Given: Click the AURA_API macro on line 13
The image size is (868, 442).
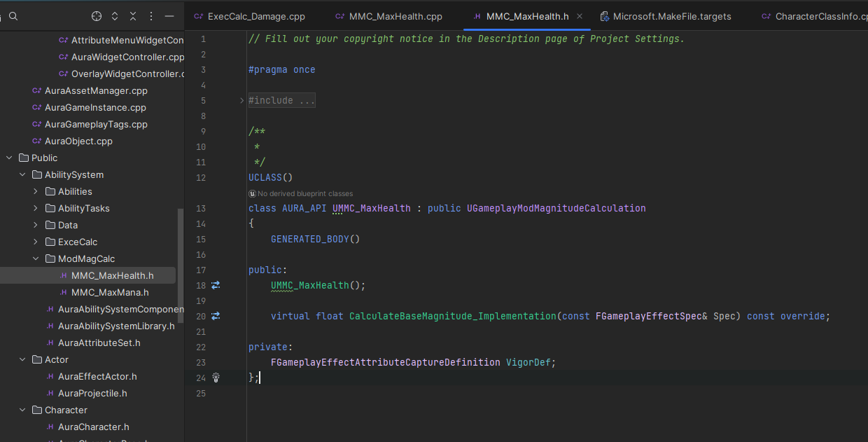Looking at the screenshot, I should coord(304,208).
